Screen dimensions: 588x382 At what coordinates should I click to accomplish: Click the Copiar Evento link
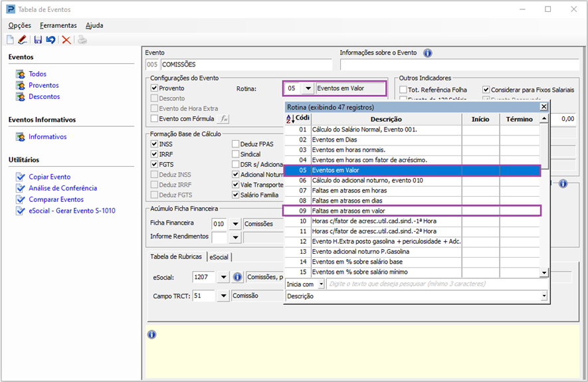pyautogui.click(x=50, y=177)
